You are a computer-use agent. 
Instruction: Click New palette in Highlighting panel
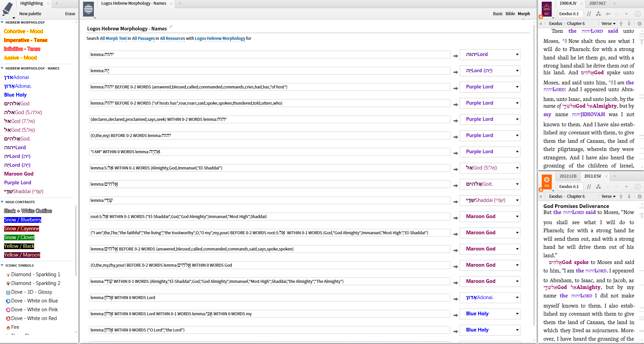click(x=30, y=14)
